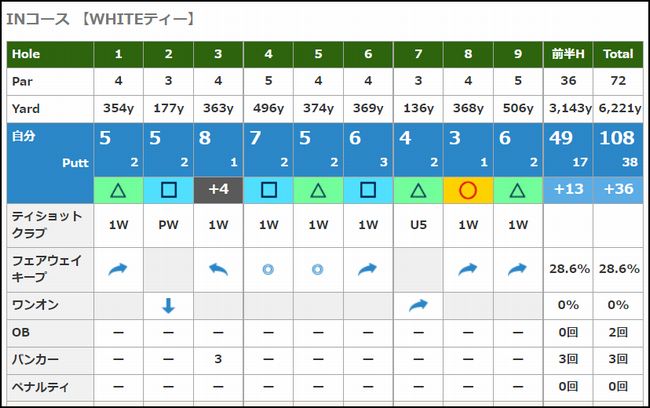Click the 自分 player row label
650x408 pixels.
(23, 137)
